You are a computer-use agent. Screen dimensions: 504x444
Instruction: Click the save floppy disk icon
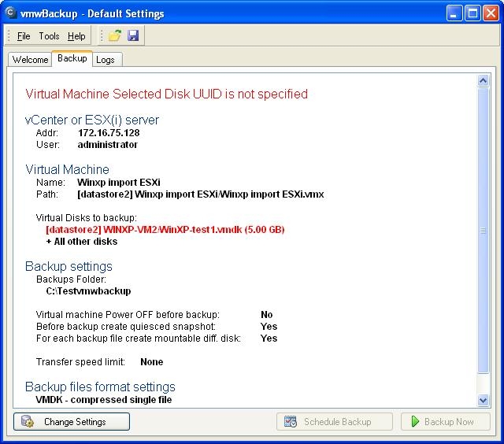coord(133,35)
